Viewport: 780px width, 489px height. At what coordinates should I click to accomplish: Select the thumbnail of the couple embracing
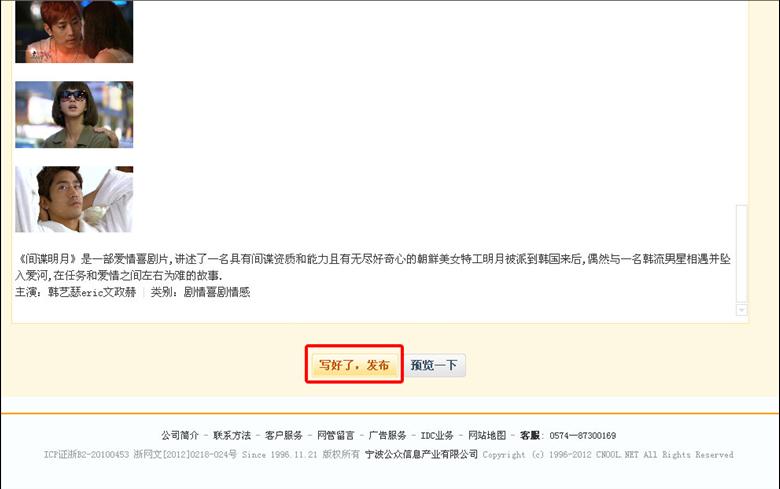[74, 31]
